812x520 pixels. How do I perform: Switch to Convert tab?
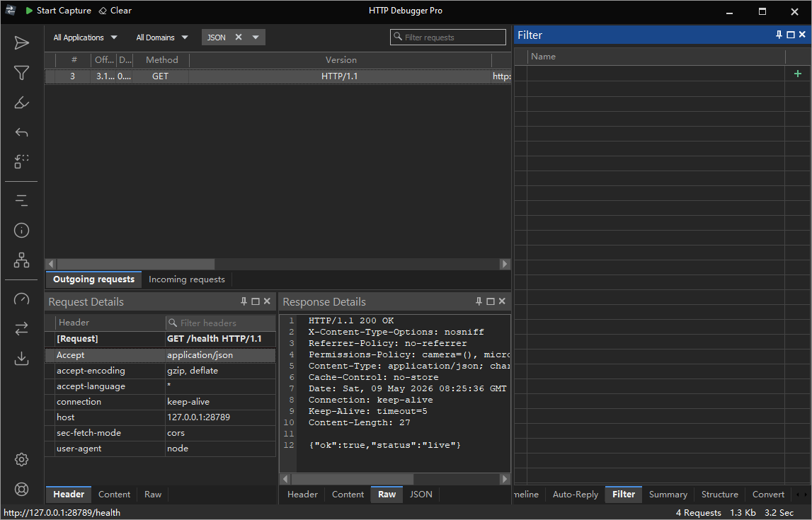pyautogui.click(x=768, y=494)
